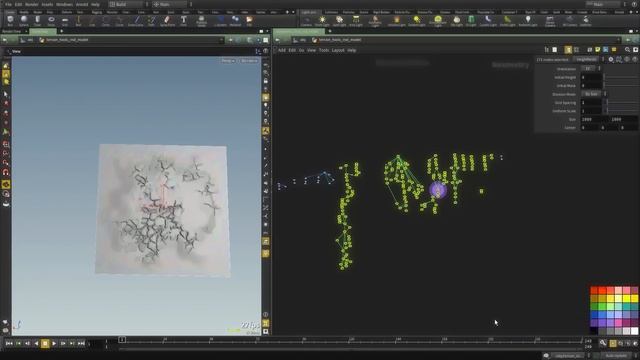Add a Sky Light from the shelf

click(x=457, y=21)
